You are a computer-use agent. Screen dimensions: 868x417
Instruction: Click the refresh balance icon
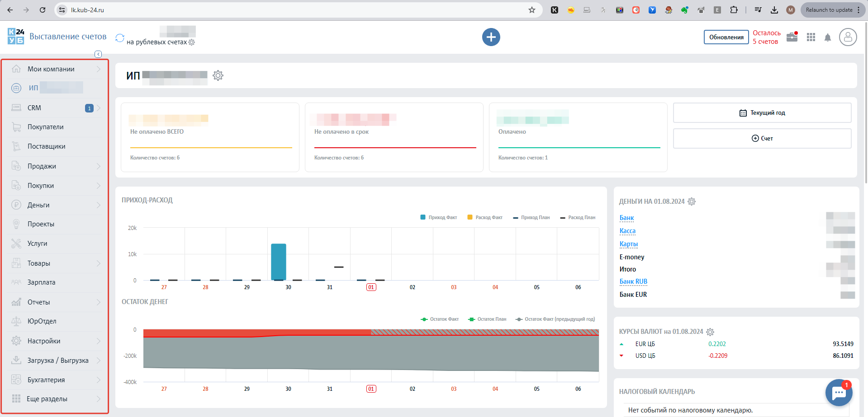click(x=120, y=38)
